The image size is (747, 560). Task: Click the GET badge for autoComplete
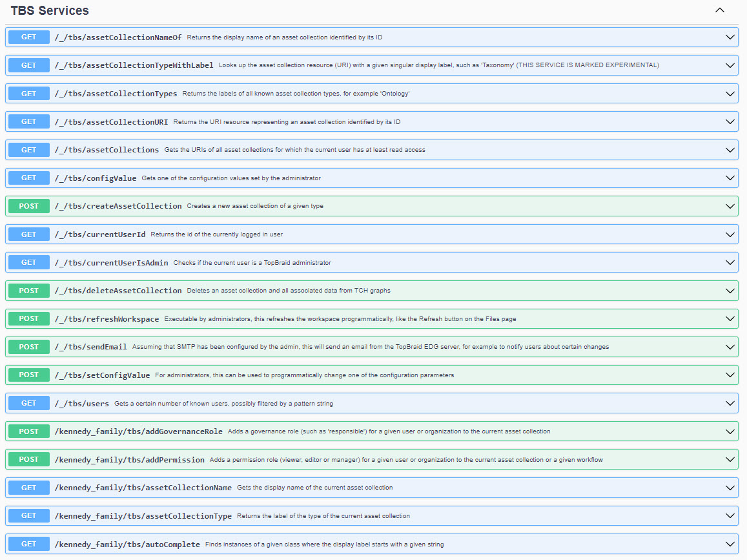click(29, 544)
